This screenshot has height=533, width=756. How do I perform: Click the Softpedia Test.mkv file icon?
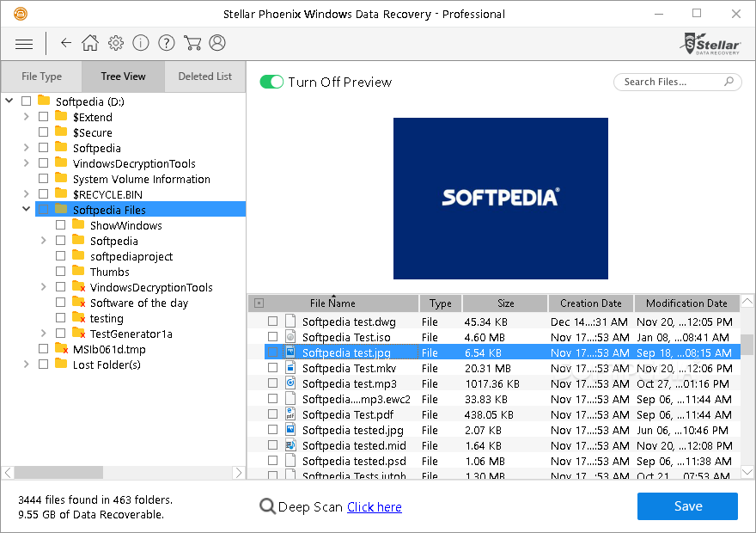[290, 367]
